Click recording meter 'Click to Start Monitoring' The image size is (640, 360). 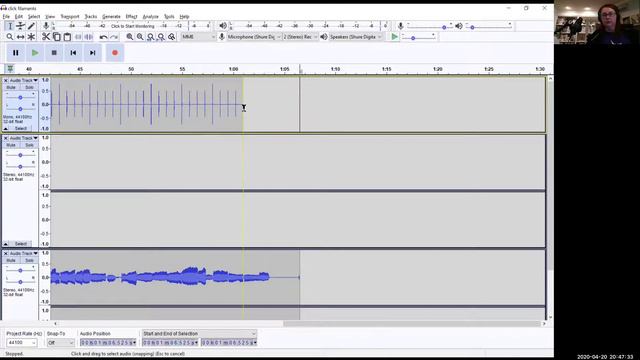[x=133, y=26]
